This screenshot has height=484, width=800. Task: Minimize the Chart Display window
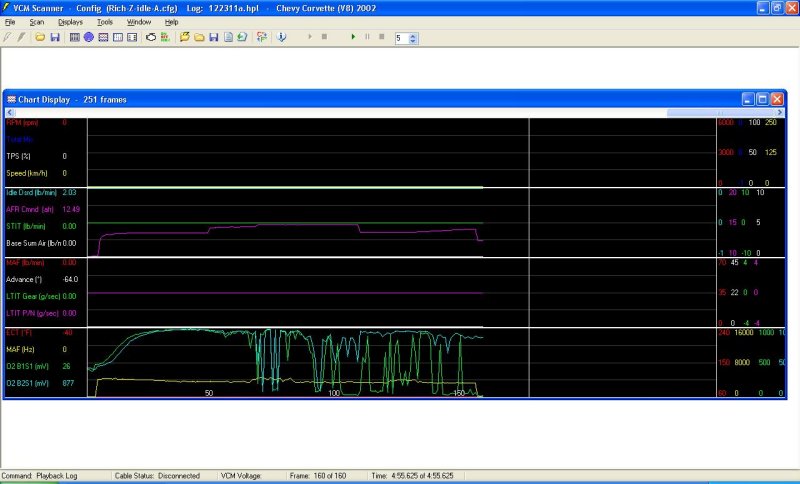[747, 99]
